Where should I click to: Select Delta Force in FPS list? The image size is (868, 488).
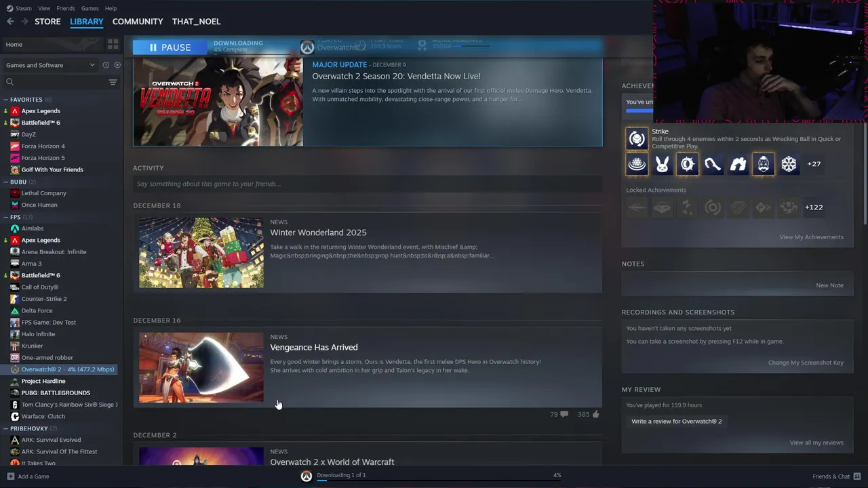click(x=37, y=310)
